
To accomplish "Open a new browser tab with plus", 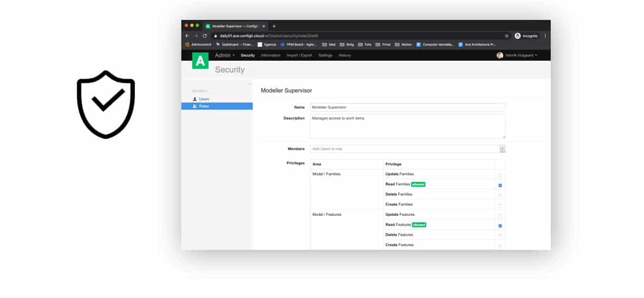I will [274, 26].
